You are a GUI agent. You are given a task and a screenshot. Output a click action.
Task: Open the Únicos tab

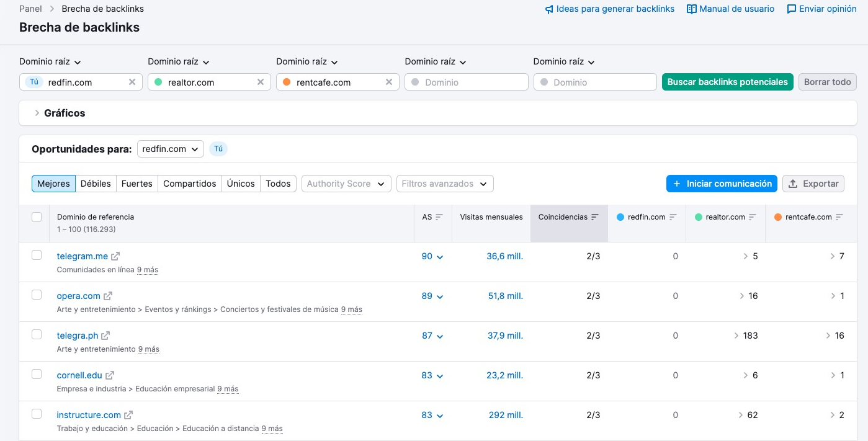pos(241,184)
